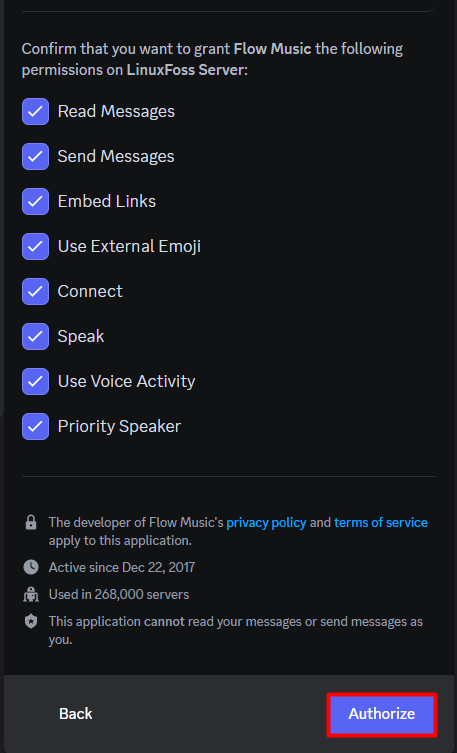Screen dimensions: 457x753
Task: Open the privacy policy link
Action: click(266, 522)
